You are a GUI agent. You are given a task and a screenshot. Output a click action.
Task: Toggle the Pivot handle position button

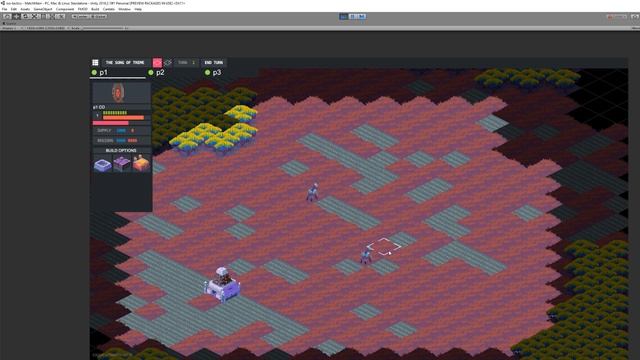point(81,16)
